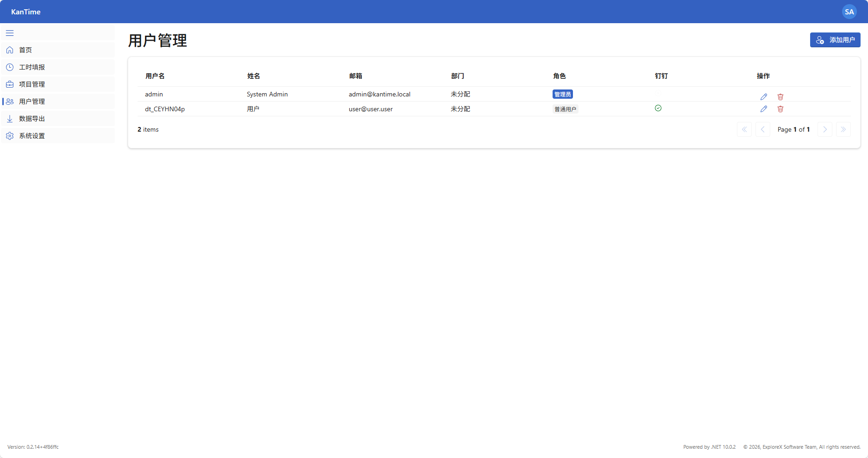Click the SA user avatar
868x458 pixels.
(x=849, y=12)
